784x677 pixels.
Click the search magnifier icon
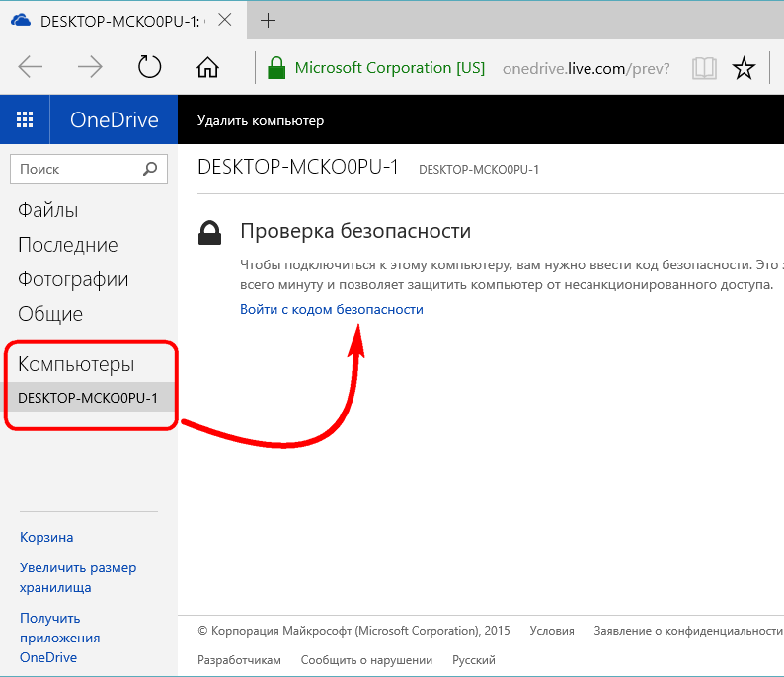coord(150,169)
